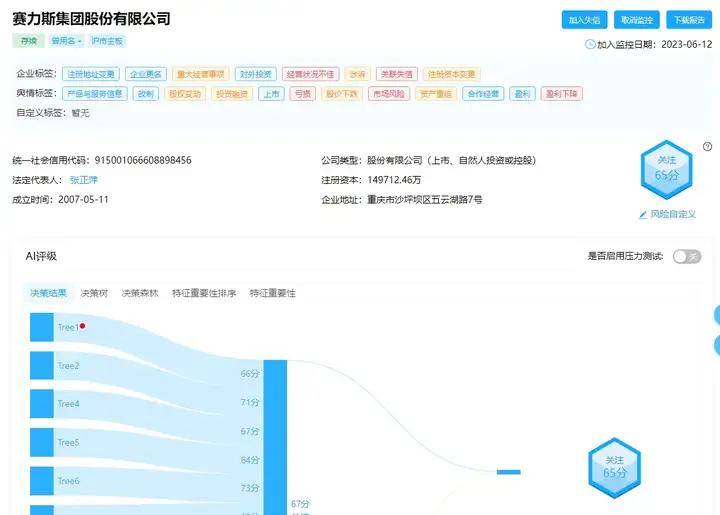Click the help question-mark icon near score hexagon
The width and height of the screenshot is (720, 515).
(707, 147)
